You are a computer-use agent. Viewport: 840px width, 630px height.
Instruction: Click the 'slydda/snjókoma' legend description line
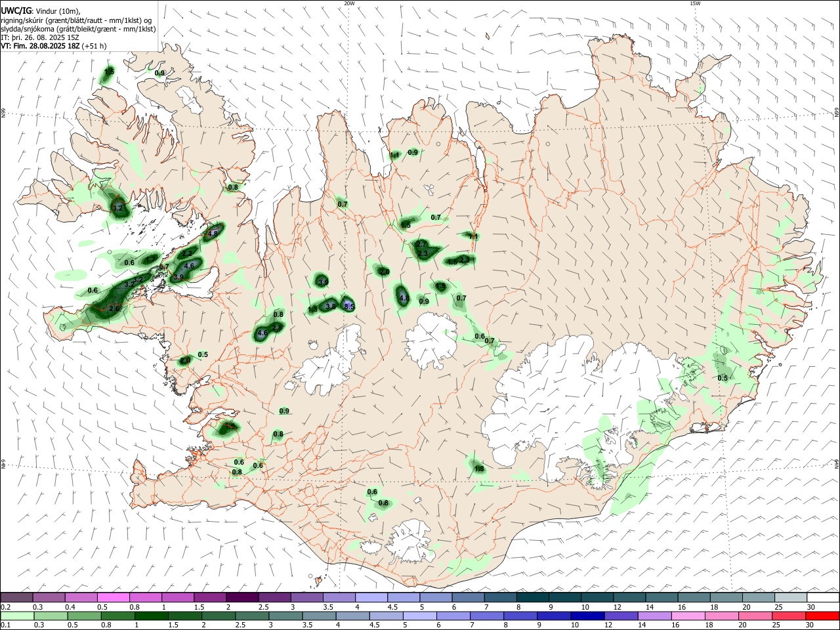[x=78, y=29]
